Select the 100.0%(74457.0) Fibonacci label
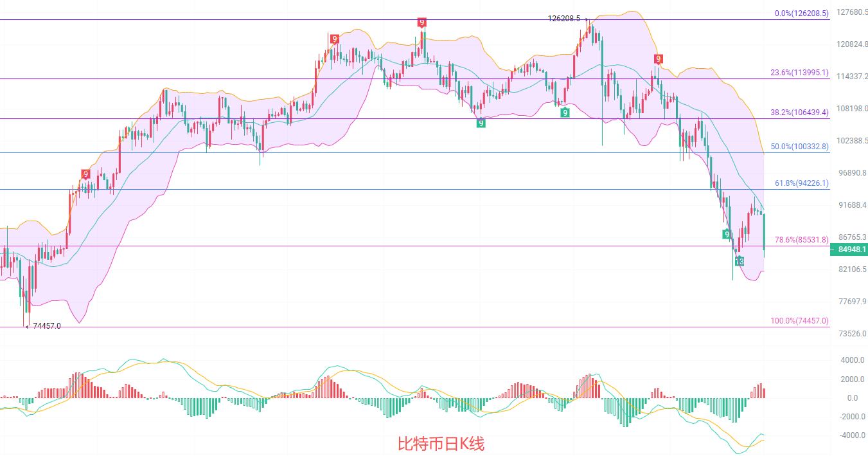Image resolution: width=868 pixels, height=456 pixels. 799,321
